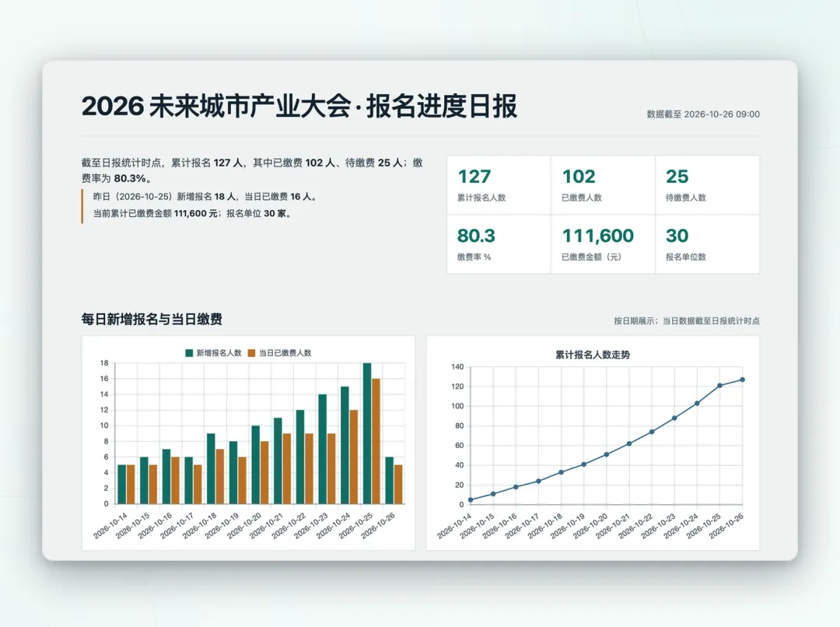Click the bar chart x-axis label 2026-10-20
The height and width of the screenshot is (627, 840).
pos(244,526)
